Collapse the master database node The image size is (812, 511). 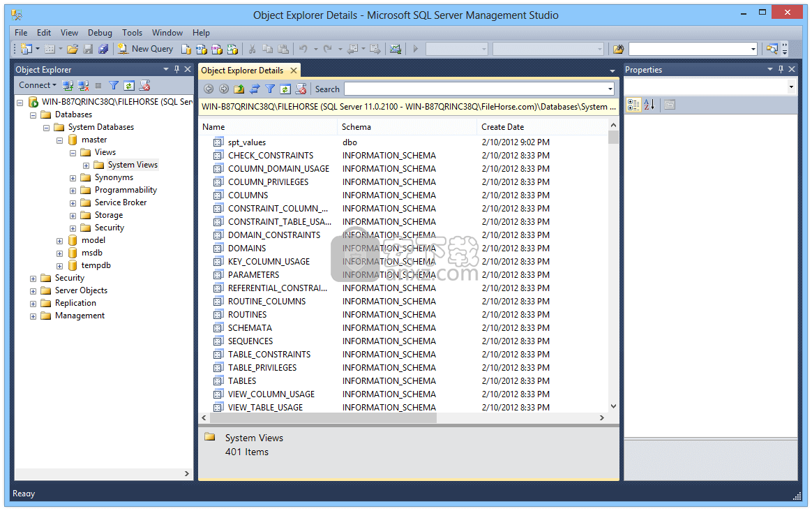pyautogui.click(x=59, y=140)
